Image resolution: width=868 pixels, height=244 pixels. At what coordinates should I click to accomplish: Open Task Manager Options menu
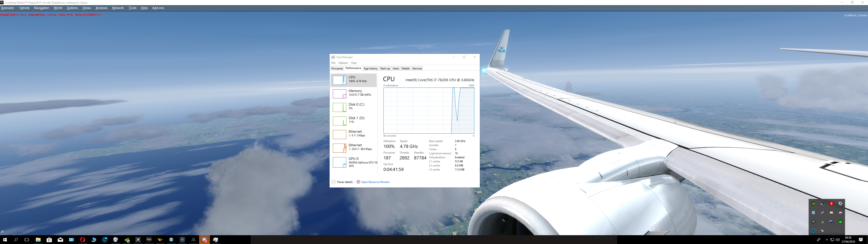343,63
